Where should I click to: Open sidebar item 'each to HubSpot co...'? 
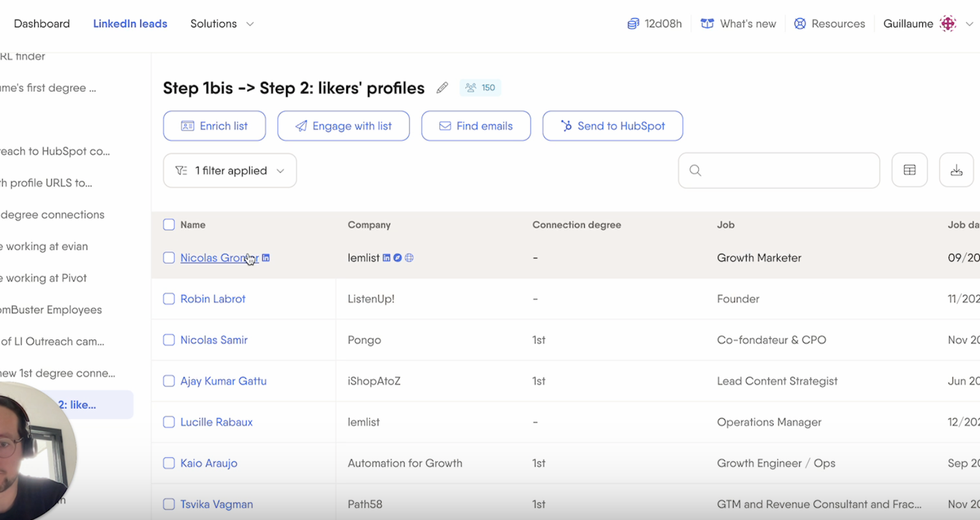55,151
